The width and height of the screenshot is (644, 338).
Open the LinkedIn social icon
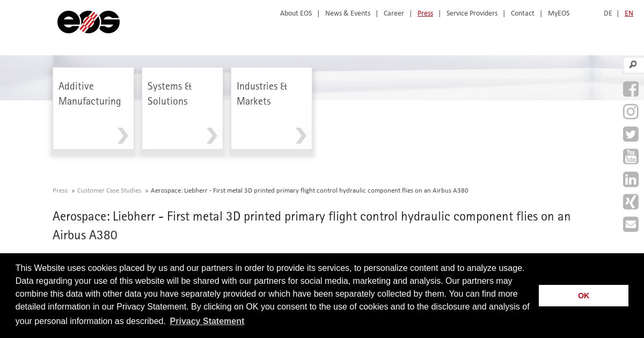[x=631, y=179]
